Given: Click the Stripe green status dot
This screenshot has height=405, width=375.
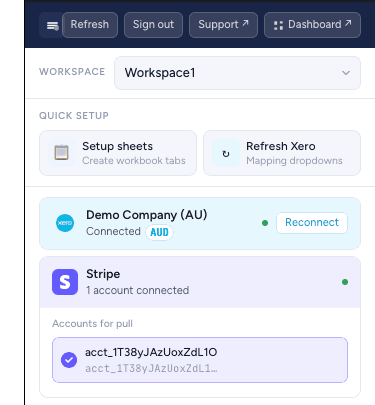Looking at the screenshot, I should point(345,282).
